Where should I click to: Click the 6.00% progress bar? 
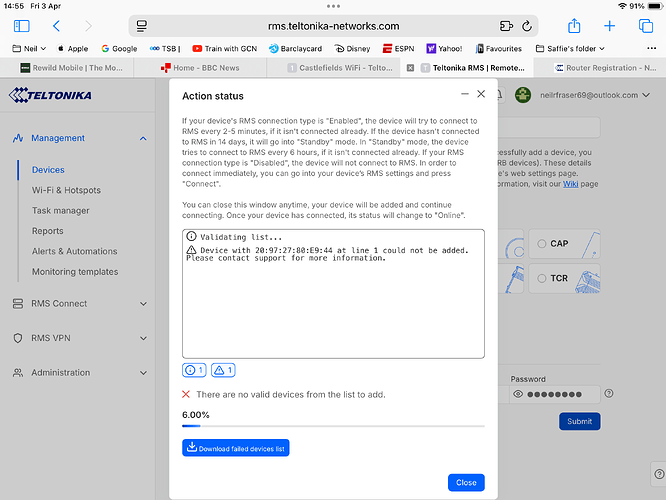point(333,426)
